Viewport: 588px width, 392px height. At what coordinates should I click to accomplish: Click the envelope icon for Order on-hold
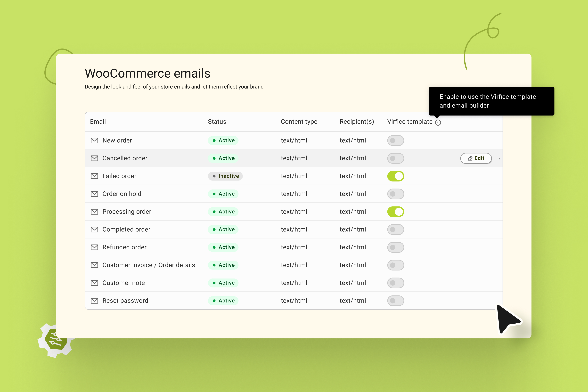click(x=94, y=194)
